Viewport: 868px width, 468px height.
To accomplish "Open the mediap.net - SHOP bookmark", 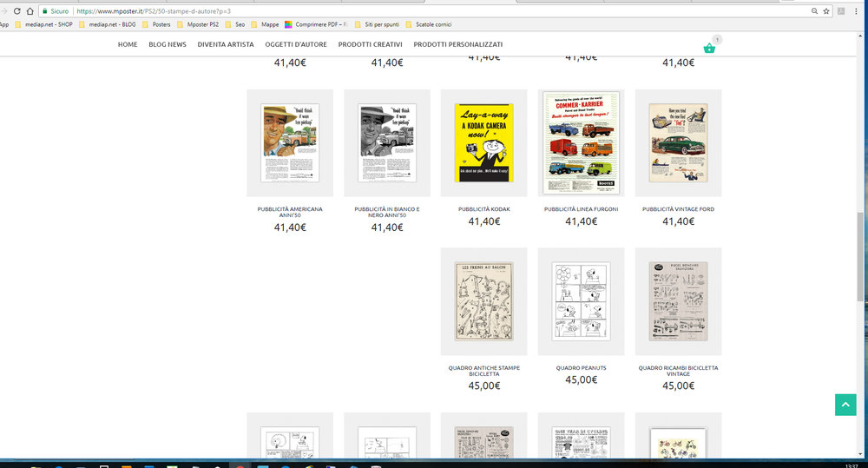I will pyautogui.click(x=43, y=24).
